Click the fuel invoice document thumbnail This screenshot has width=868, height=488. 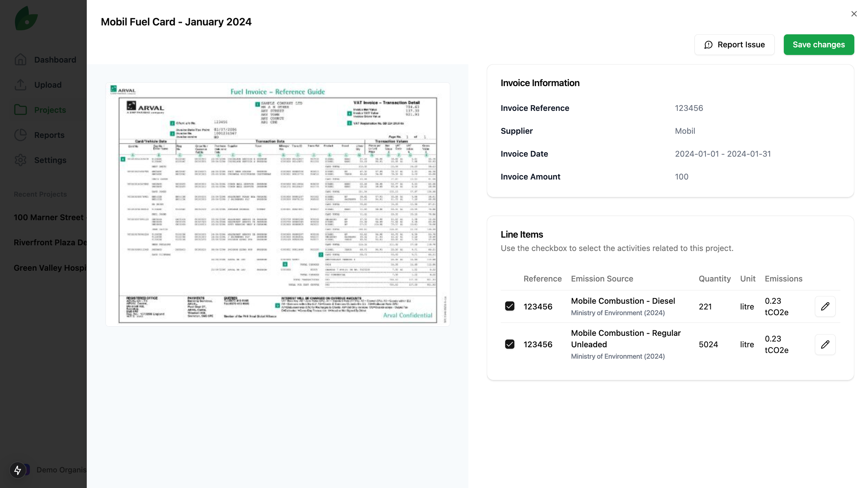tap(278, 204)
